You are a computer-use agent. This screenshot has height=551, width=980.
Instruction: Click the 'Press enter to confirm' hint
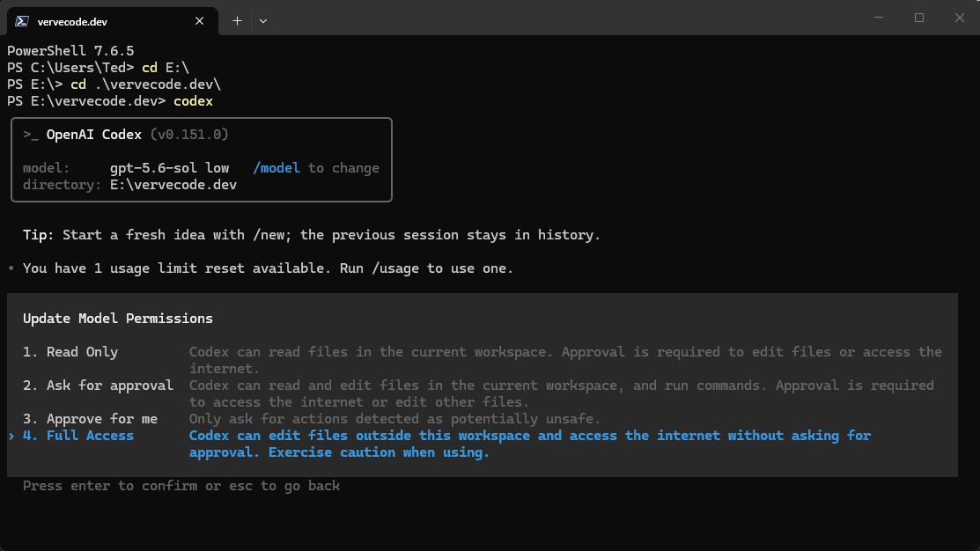point(181,486)
